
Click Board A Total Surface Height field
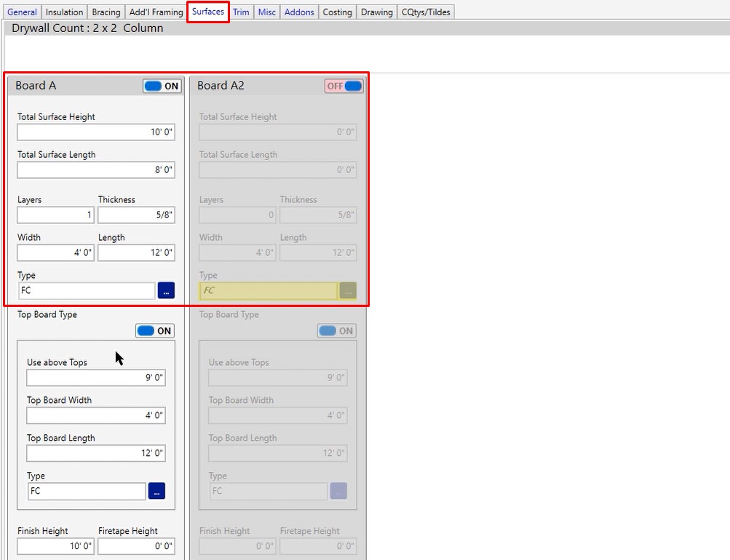pos(96,132)
